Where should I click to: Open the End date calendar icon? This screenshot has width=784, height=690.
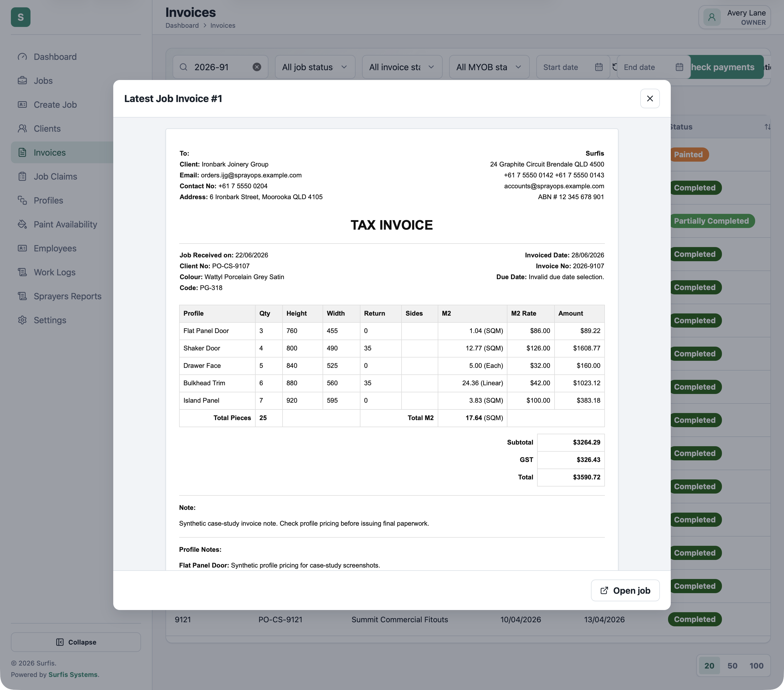click(x=679, y=67)
